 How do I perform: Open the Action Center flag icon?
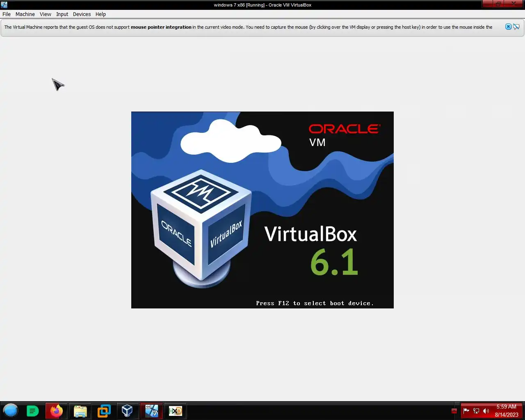pos(466,411)
